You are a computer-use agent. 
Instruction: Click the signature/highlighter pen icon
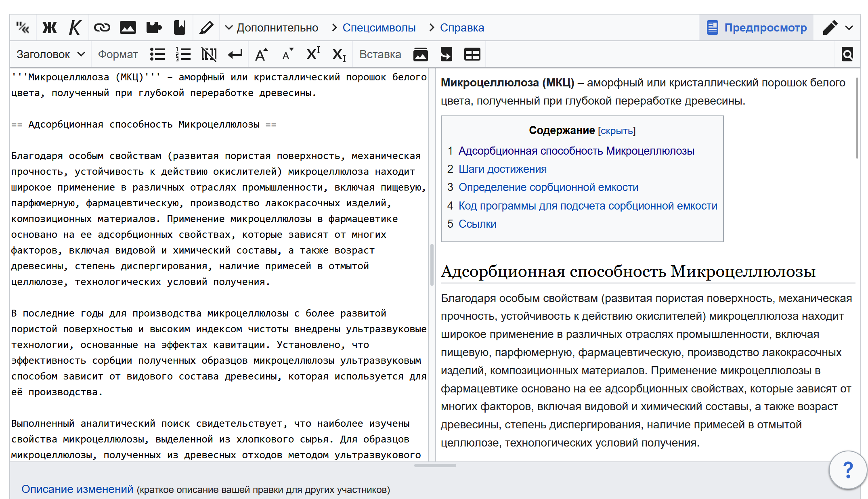point(206,27)
